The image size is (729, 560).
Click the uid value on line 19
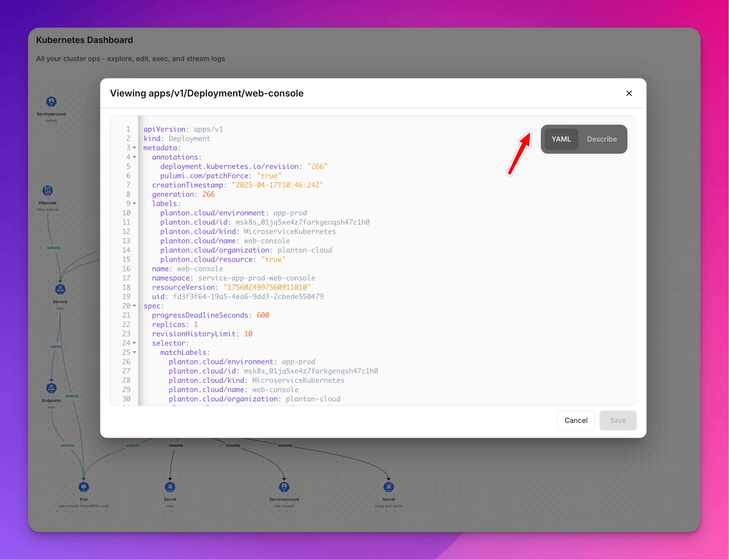coord(248,297)
